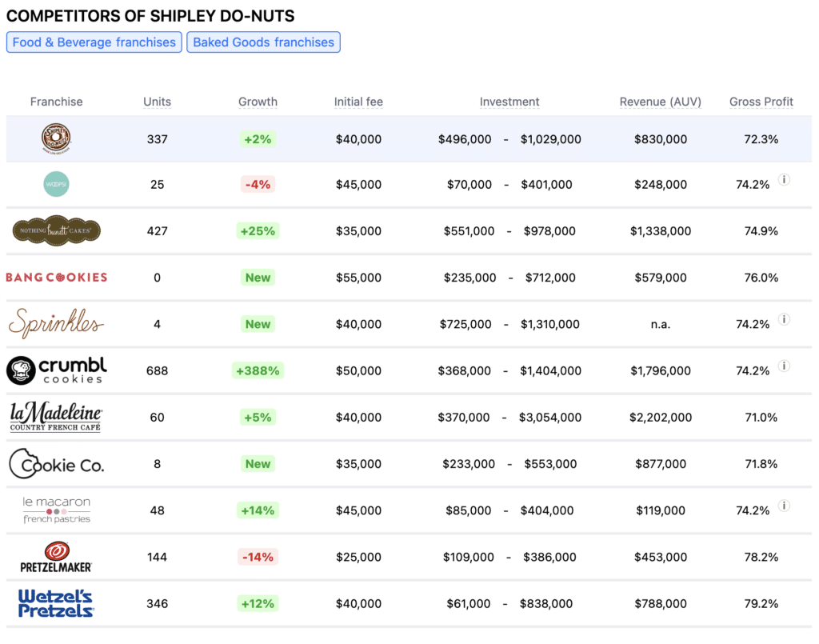Click the Nothing Bundt Cakes logo

[57, 230]
